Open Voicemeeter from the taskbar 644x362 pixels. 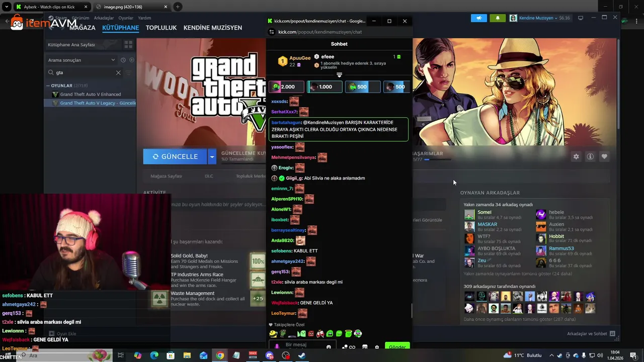(x=253, y=355)
